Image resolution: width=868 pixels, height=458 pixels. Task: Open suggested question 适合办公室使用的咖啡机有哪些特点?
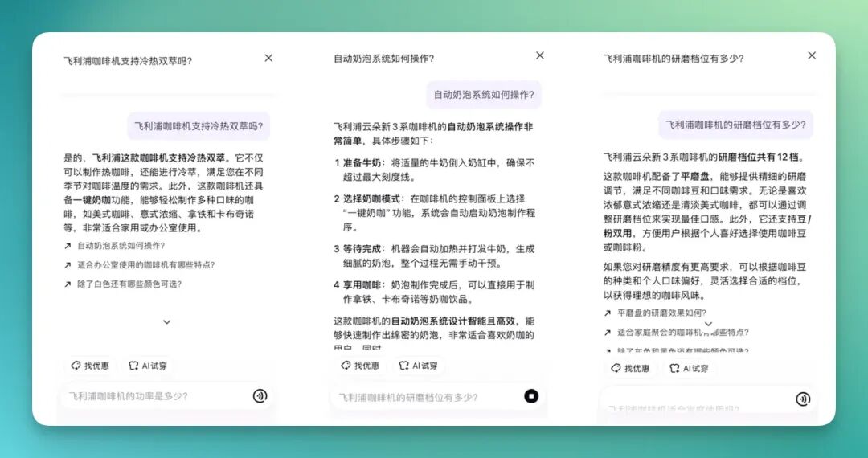click(146, 265)
